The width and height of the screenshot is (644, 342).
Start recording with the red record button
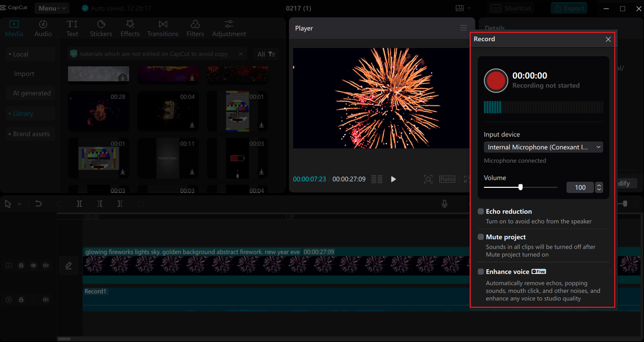coord(496,81)
